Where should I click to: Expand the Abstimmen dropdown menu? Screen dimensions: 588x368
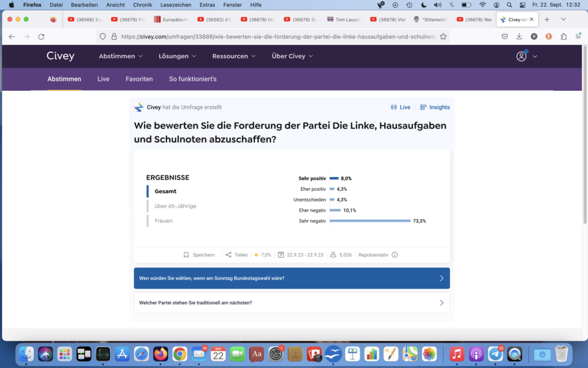pos(121,56)
